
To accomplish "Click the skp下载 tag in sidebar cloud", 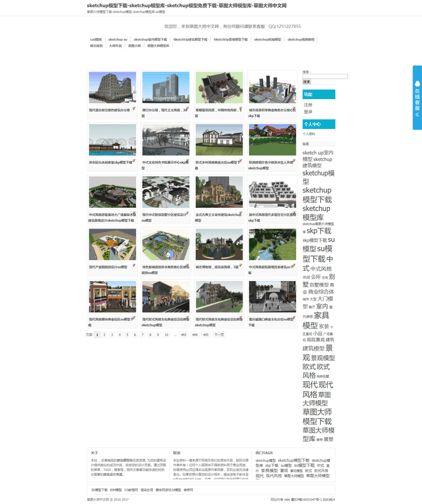I will (x=319, y=231).
